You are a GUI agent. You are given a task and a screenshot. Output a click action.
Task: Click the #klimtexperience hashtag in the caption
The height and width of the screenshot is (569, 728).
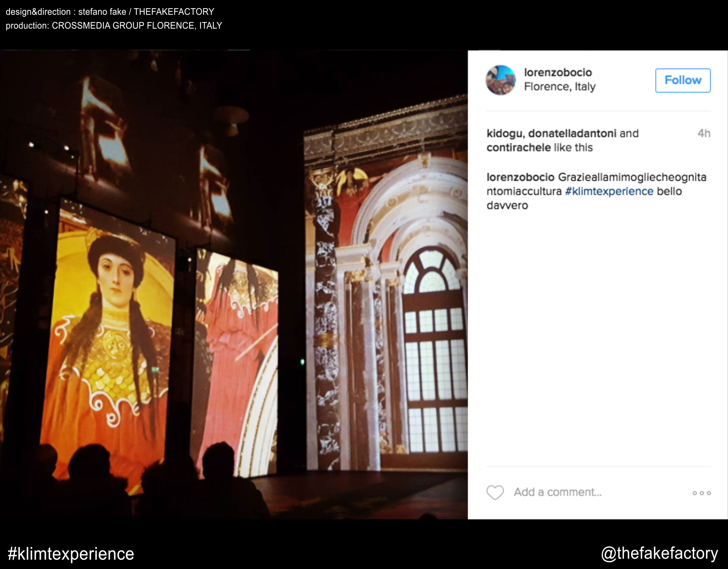point(609,191)
